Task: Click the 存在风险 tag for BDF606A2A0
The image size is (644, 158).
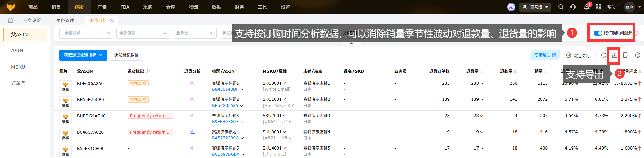Action: pyautogui.click(x=138, y=83)
